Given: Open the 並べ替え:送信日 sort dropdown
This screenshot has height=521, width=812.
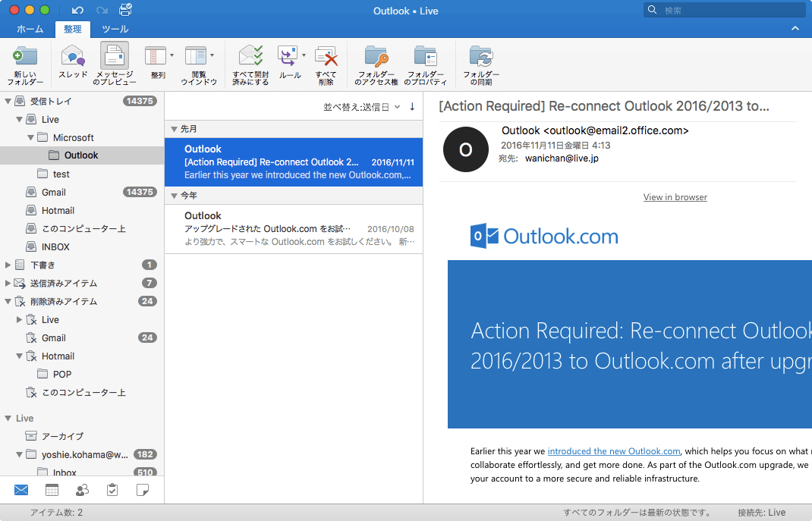Looking at the screenshot, I should click(x=362, y=107).
